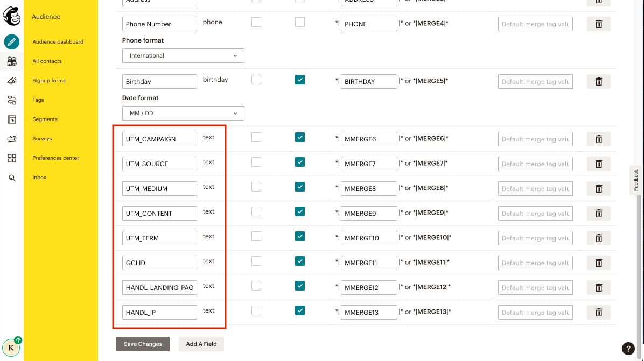
Task: Check the required checkbox for UTM_CAMPAIGN
Action: pyautogui.click(x=256, y=137)
